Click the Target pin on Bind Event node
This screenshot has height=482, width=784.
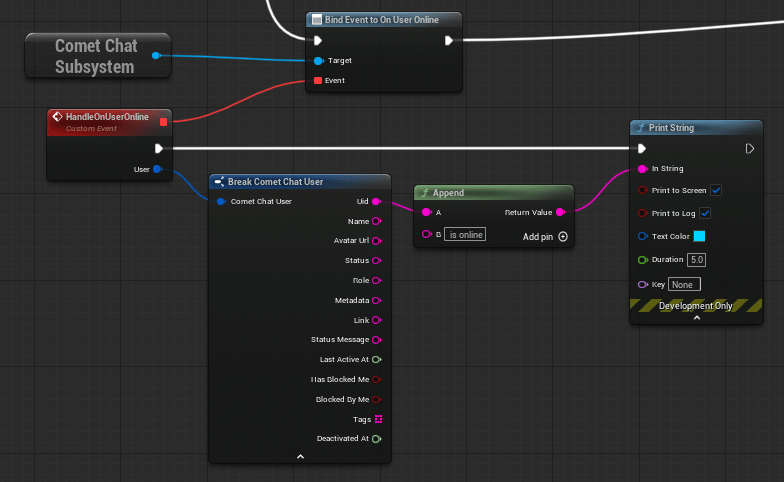tap(318, 61)
